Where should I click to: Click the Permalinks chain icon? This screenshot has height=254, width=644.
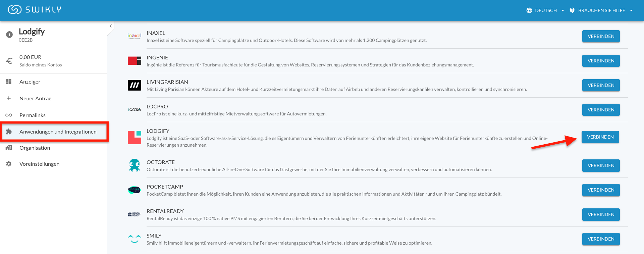click(9, 115)
